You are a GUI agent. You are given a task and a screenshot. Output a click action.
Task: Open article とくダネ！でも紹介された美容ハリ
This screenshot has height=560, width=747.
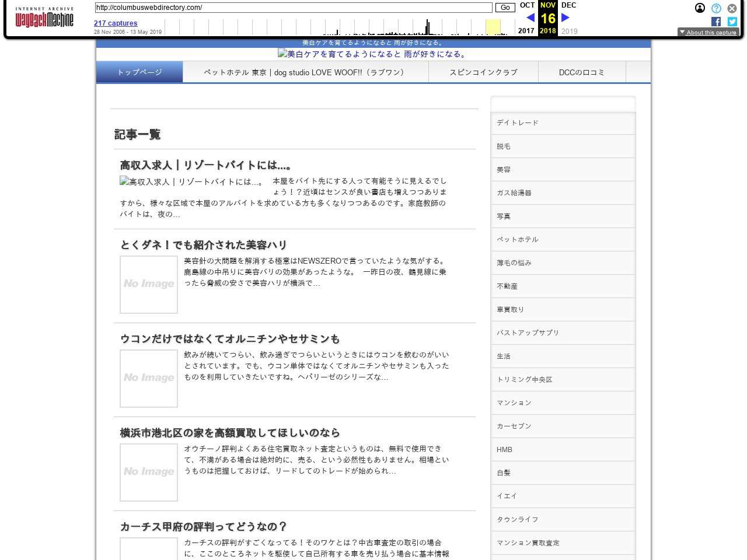point(204,245)
